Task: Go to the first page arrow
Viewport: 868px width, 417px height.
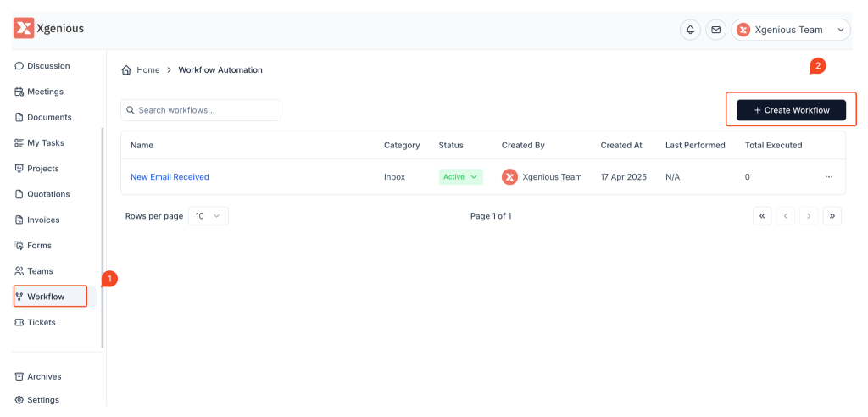Action: 762,216
